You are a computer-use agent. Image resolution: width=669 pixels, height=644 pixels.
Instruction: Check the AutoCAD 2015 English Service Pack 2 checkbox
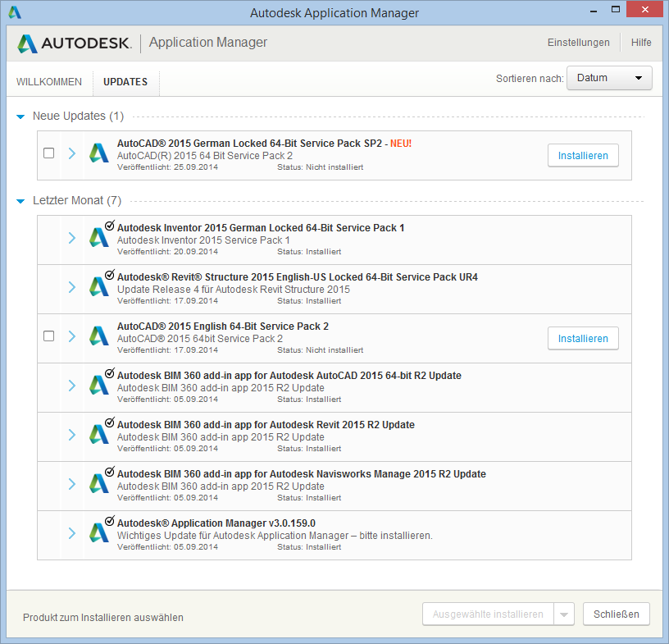coord(49,336)
